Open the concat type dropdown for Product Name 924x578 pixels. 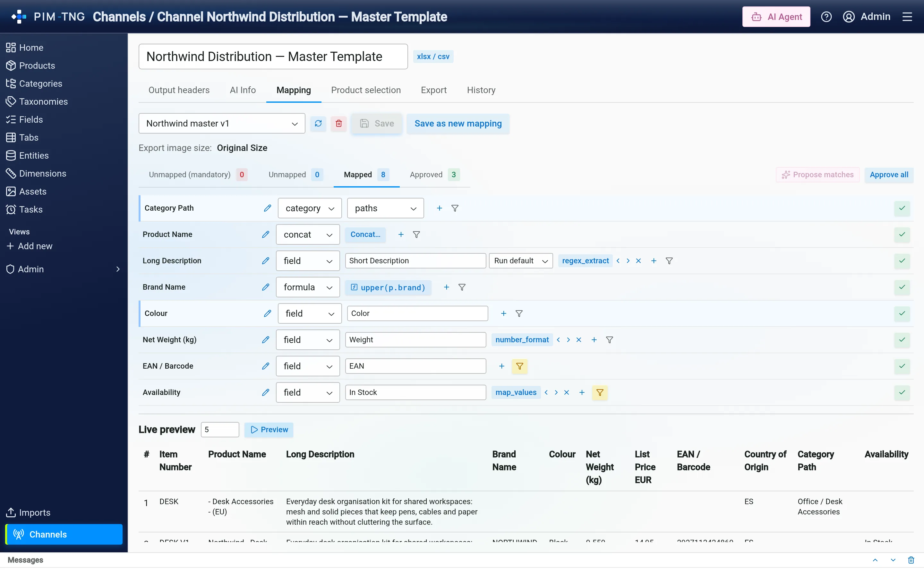pyautogui.click(x=308, y=235)
